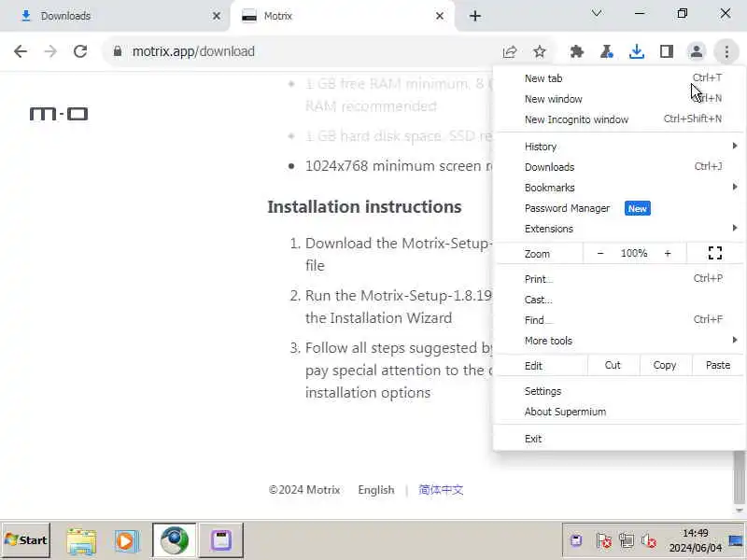The height and width of the screenshot is (560, 747).
Task: Select Print... in the menu
Action: (619, 279)
